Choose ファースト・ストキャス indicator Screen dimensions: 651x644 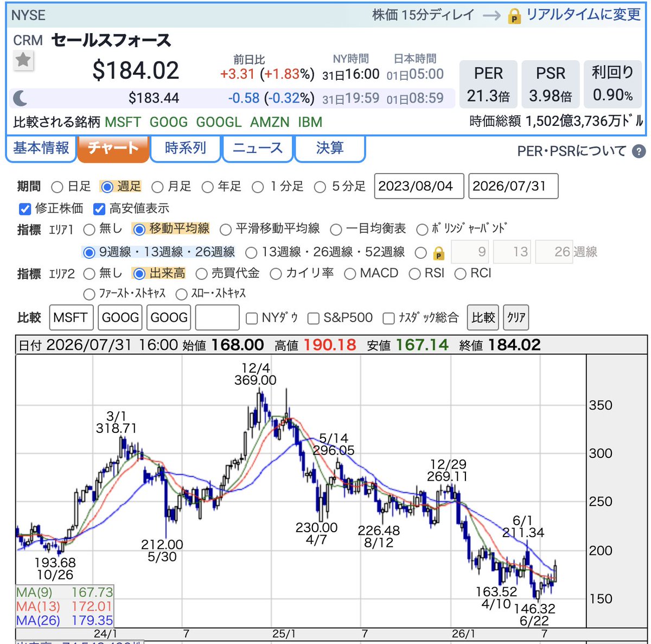tap(89, 295)
